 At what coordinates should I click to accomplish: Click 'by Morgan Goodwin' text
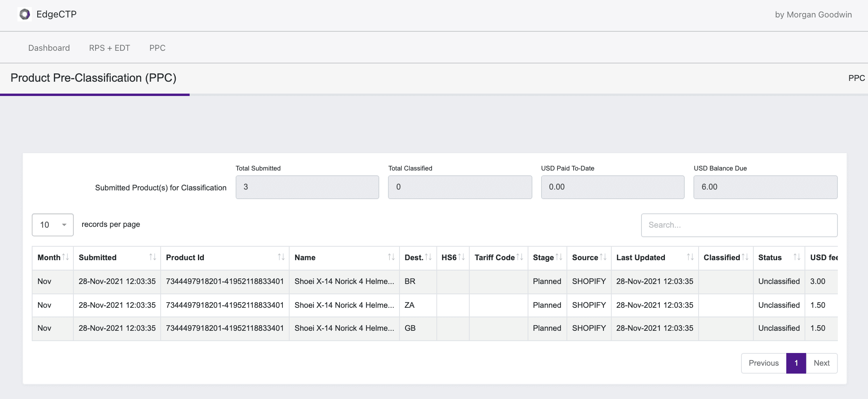[813, 15]
